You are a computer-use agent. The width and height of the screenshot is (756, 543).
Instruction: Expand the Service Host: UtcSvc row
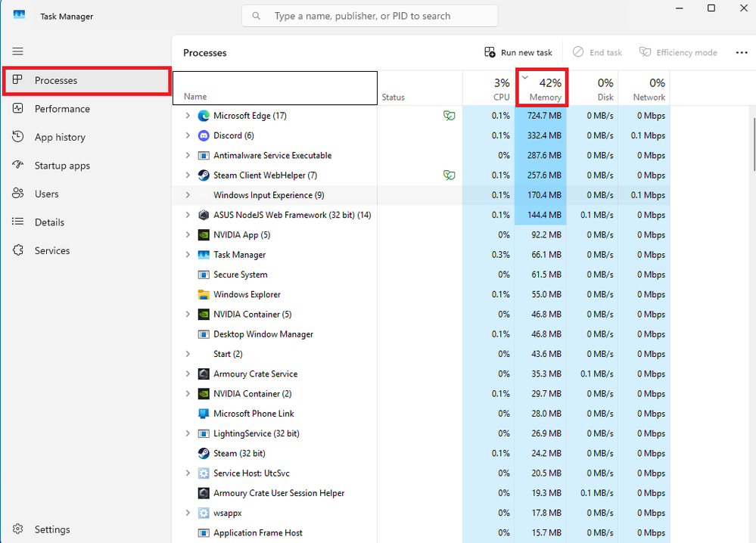tap(188, 473)
